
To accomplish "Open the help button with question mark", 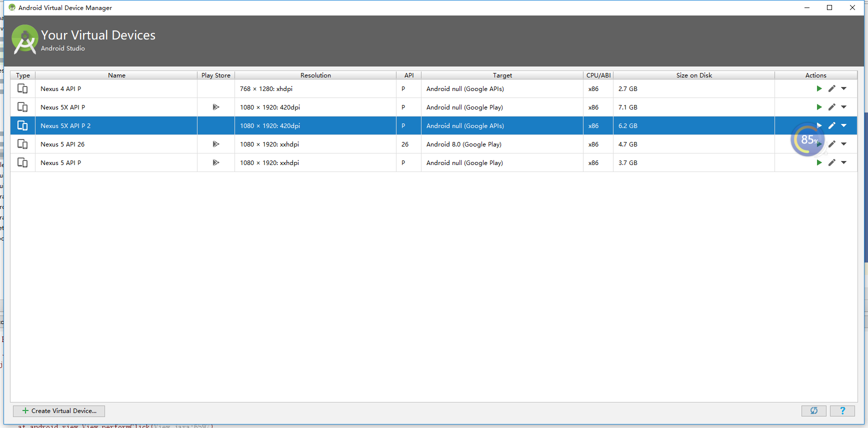I will click(x=842, y=411).
